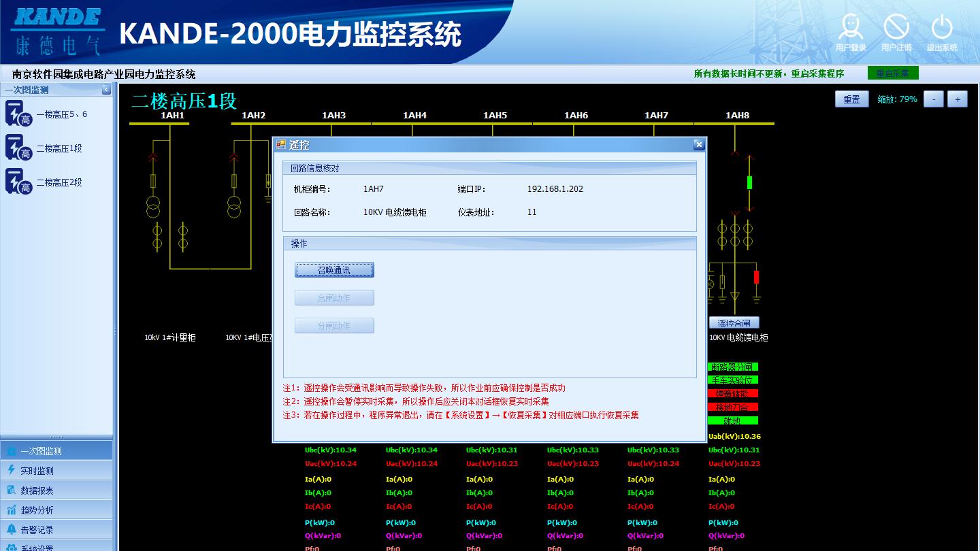Increase zoom with the plus button
This screenshot has height=551, width=980.
pyautogui.click(x=958, y=99)
